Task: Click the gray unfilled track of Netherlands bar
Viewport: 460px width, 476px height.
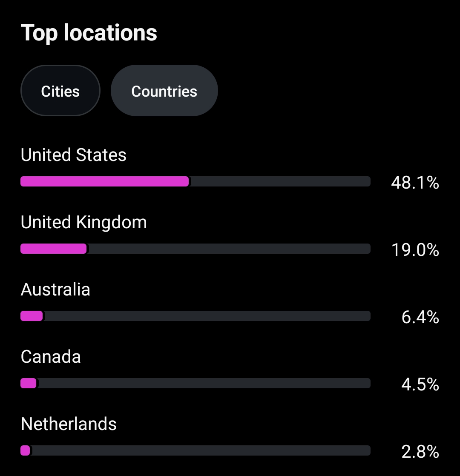Action: coord(200,450)
